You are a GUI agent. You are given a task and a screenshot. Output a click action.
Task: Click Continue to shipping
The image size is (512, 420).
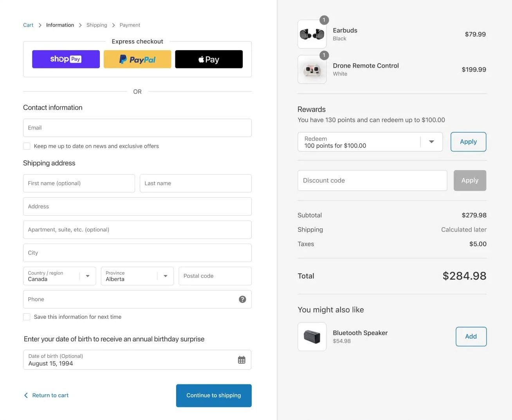(x=213, y=395)
